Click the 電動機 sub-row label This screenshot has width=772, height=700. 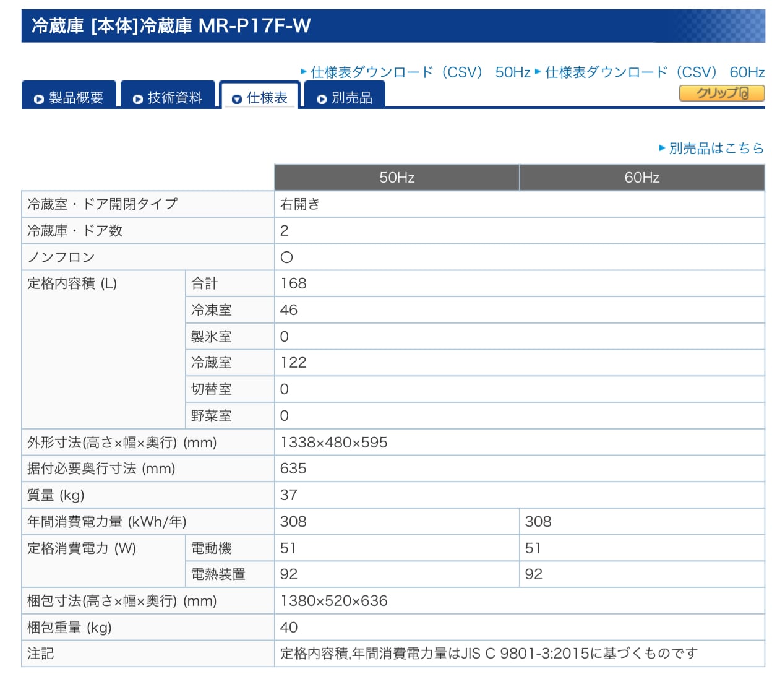pos(212,548)
